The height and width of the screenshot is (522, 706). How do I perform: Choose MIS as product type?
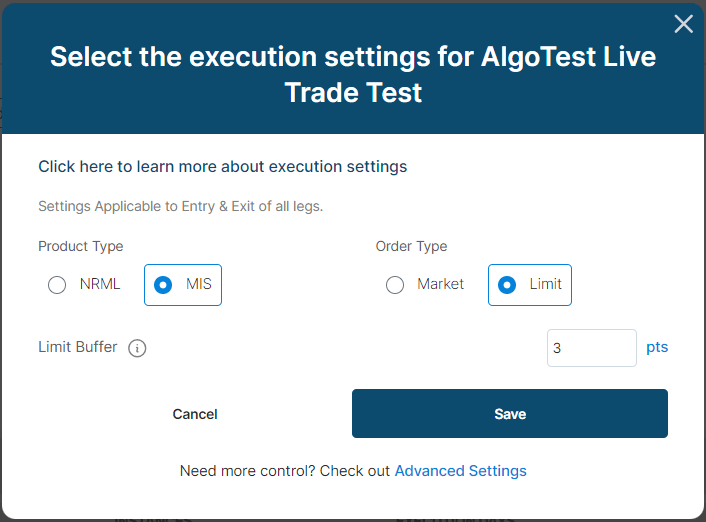coord(163,285)
